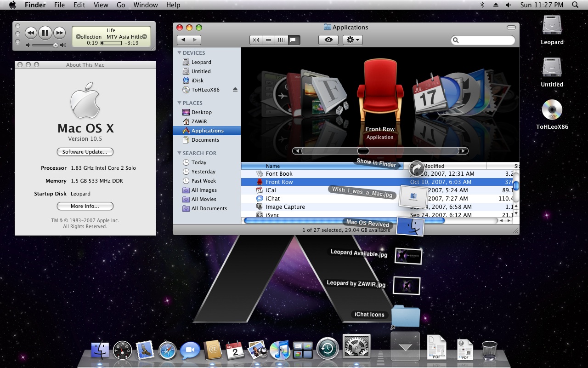588x368 pixels.
Task: Open the Edit menu
Action: pos(79,5)
